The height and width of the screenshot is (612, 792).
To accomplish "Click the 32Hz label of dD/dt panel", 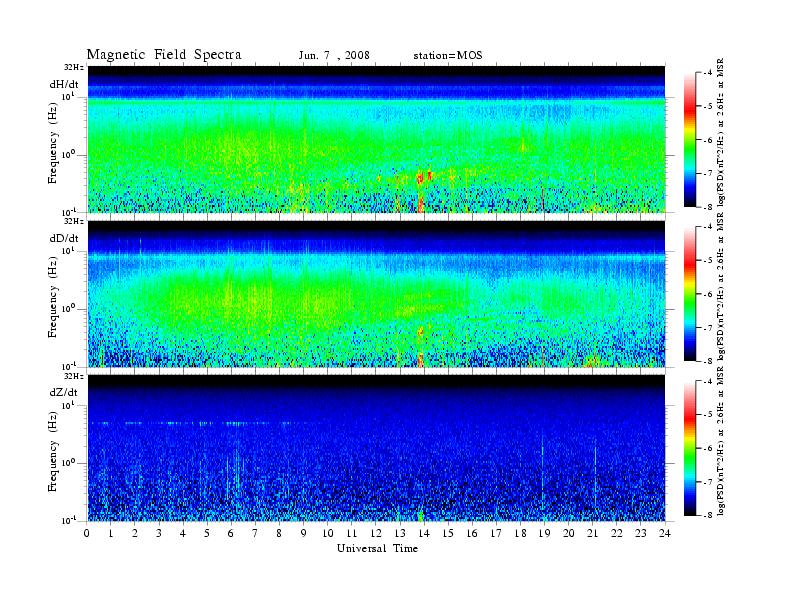I will coord(73,221).
